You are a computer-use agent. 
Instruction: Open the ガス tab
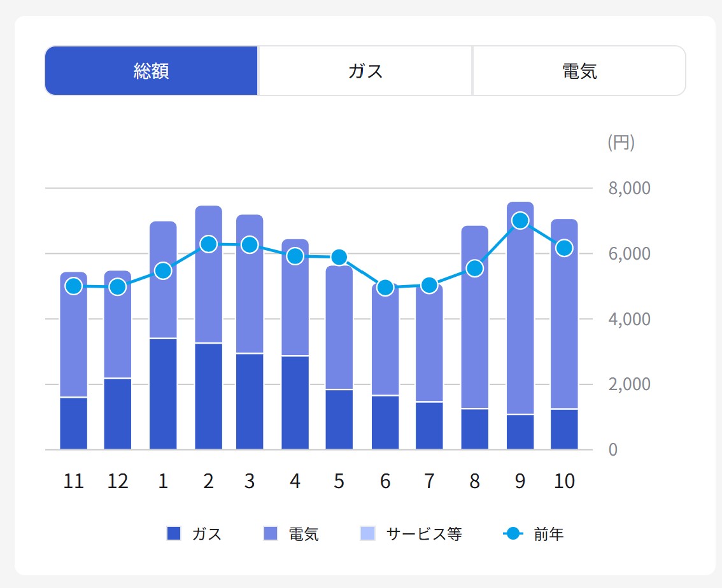click(365, 71)
